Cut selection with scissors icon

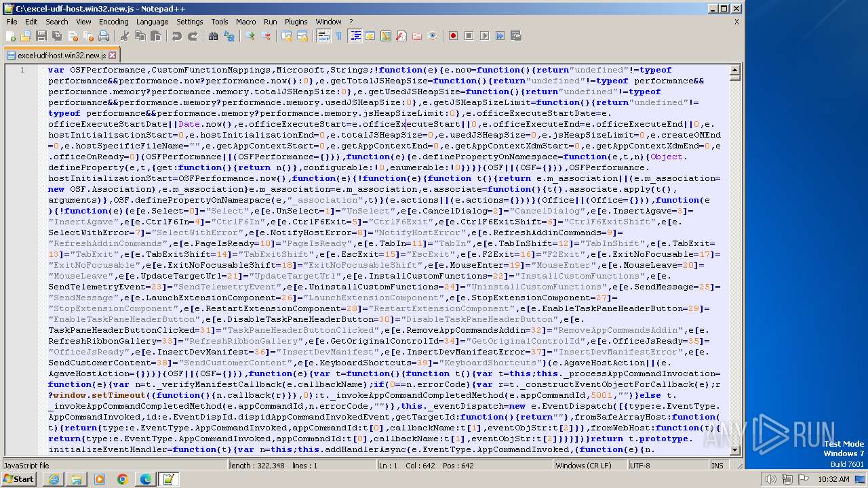125,36
